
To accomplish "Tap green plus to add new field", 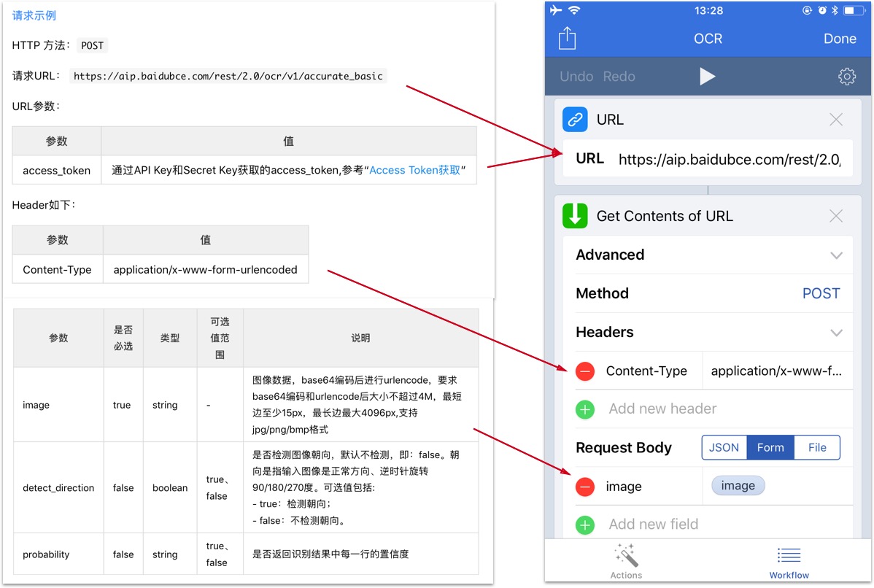I will point(585,525).
